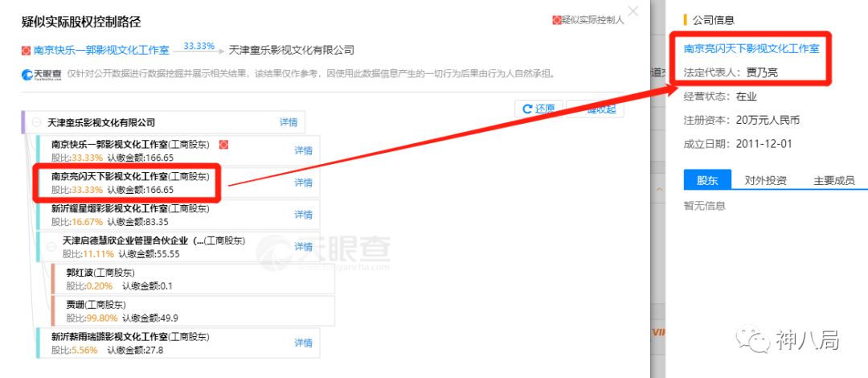The width and height of the screenshot is (868, 378).
Task: Click 成立日期 2011-12-01 text
Action: point(738,144)
